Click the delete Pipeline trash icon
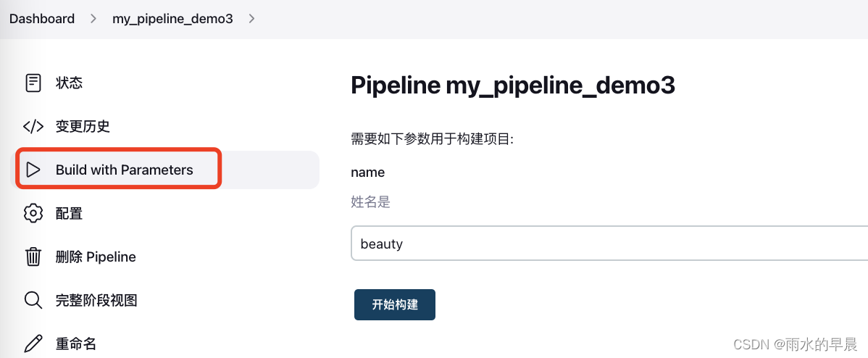 coord(33,257)
